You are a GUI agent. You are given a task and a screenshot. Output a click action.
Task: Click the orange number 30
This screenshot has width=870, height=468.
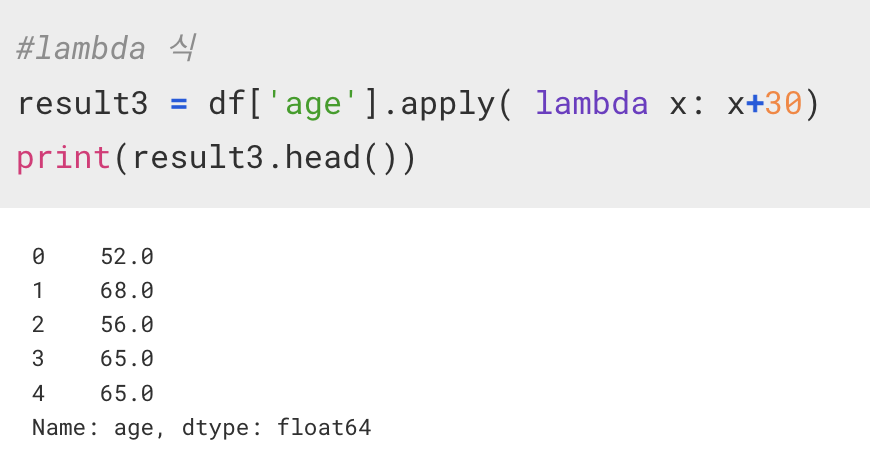click(x=783, y=103)
